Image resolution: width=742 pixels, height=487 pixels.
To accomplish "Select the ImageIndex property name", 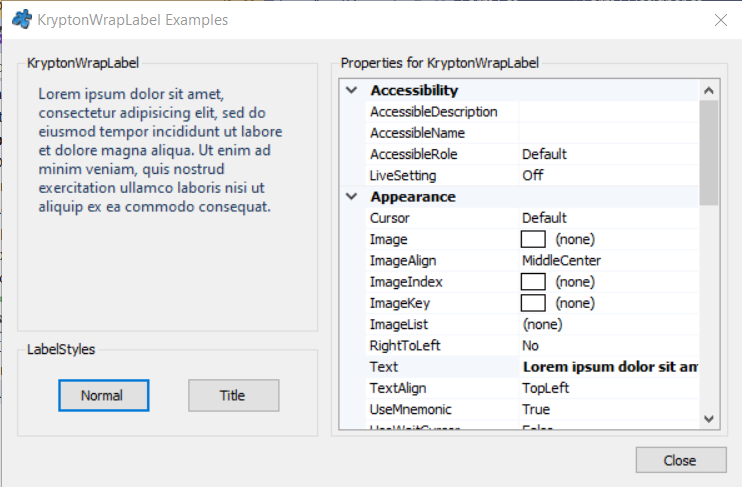I will coord(406,282).
